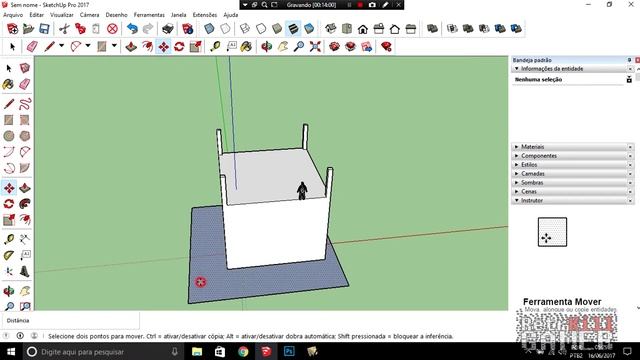The height and width of the screenshot is (360, 640).
Task: Click the Send to LayOut icon
Action: point(367,47)
